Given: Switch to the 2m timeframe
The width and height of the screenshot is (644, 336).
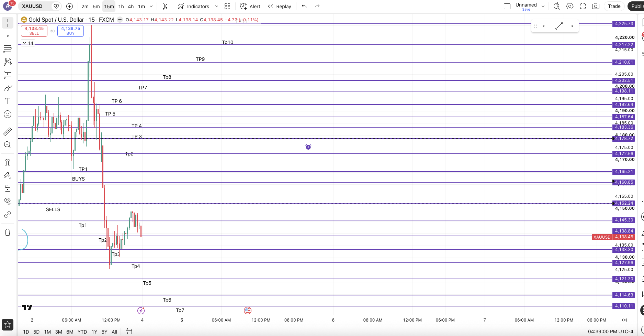Looking at the screenshot, I should 85,7.
